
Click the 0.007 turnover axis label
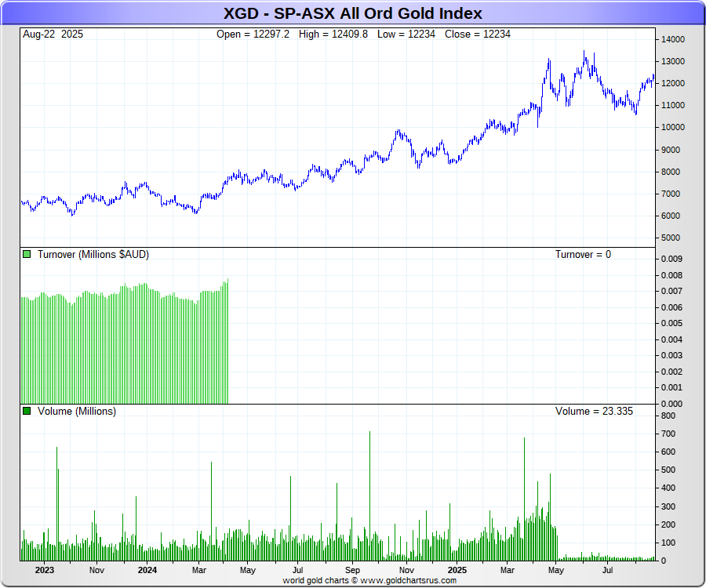[671, 291]
